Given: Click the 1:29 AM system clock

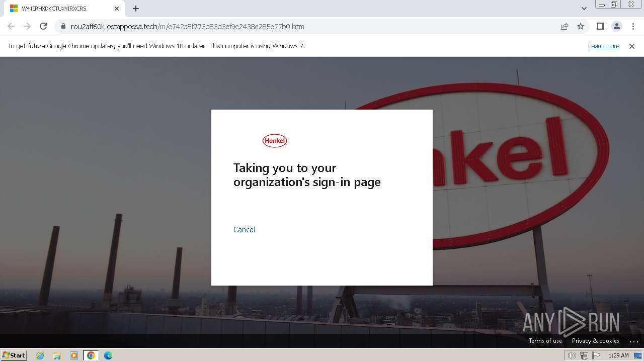Looking at the screenshot, I should [618, 355].
